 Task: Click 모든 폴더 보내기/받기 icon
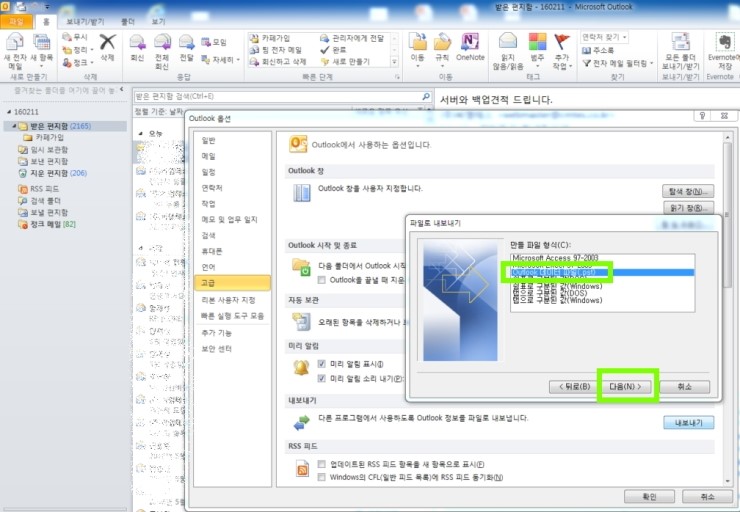(x=681, y=42)
